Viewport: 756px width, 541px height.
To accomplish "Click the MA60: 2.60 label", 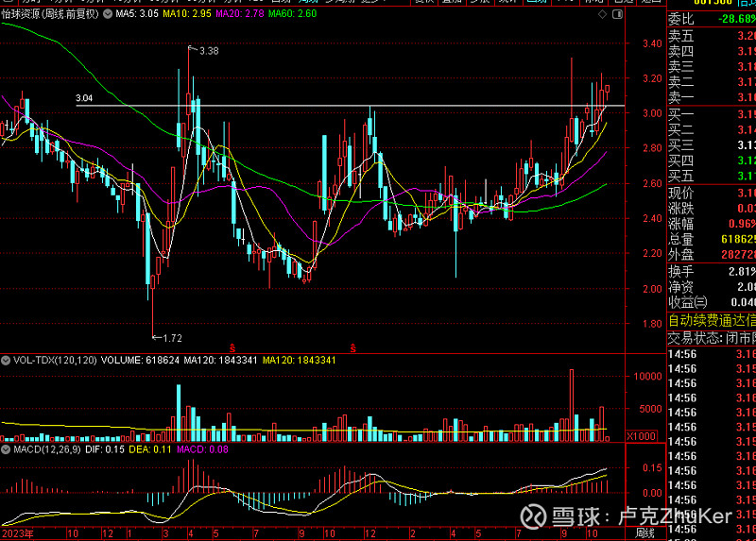I will coord(293,14).
